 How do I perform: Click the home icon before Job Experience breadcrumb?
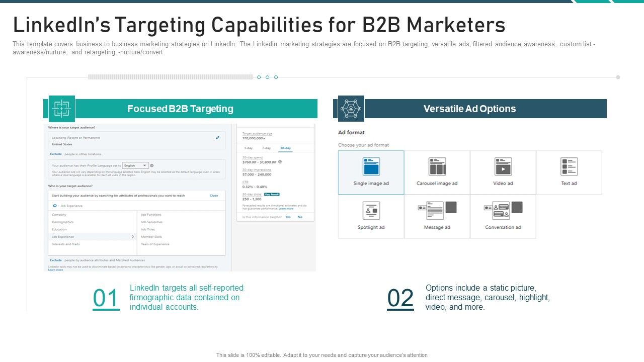click(55, 206)
